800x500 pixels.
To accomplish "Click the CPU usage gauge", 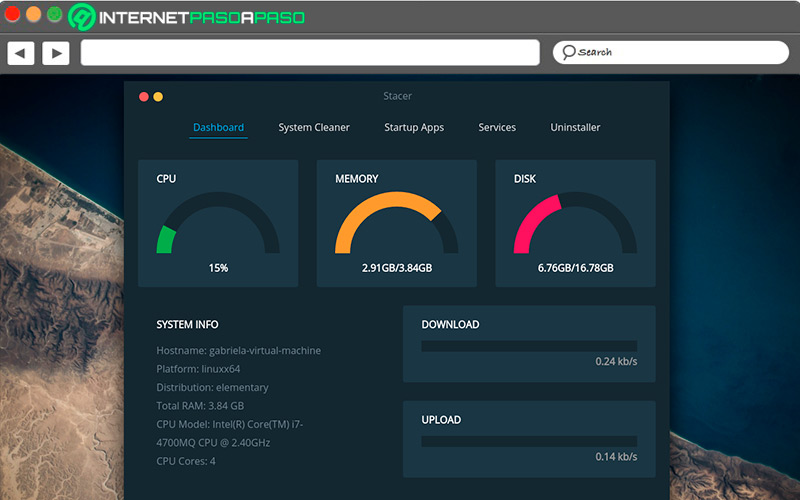I will (x=218, y=223).
